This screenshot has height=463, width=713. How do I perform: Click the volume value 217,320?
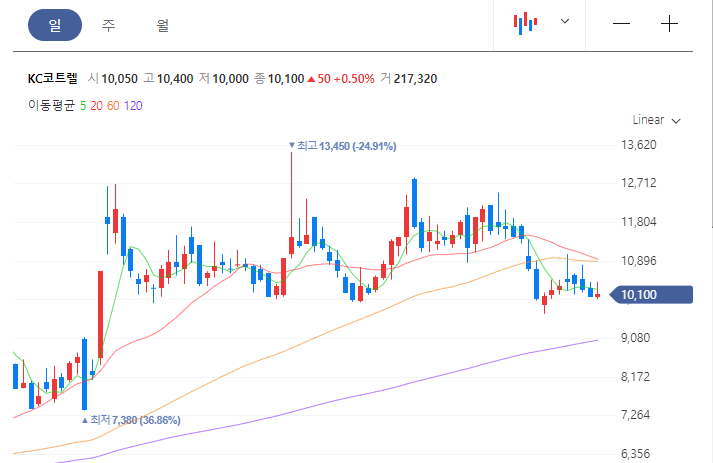[415, 79]
